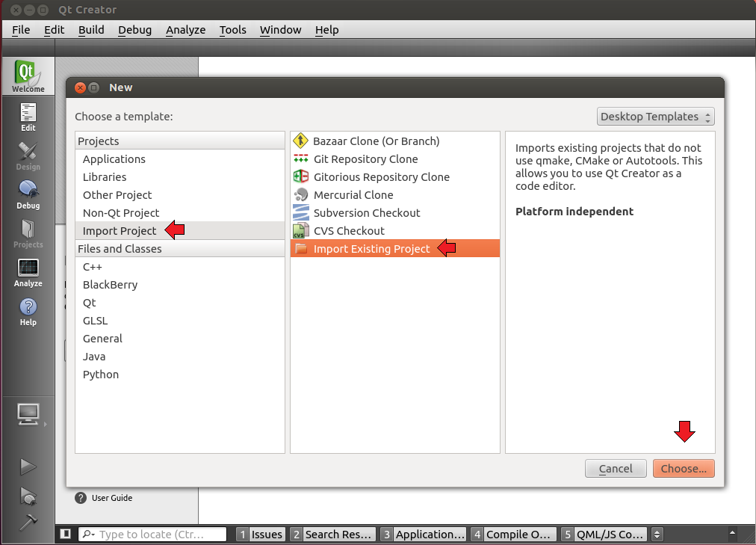This screenshot has height=545, width=756.
Task: Show the QML/JS Console pane
Action: click(604, 534)
